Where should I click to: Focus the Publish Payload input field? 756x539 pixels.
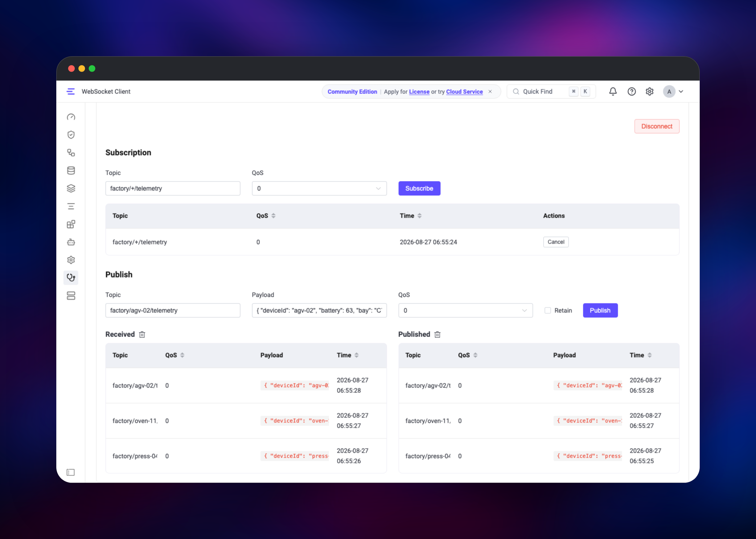pos(319,310)
